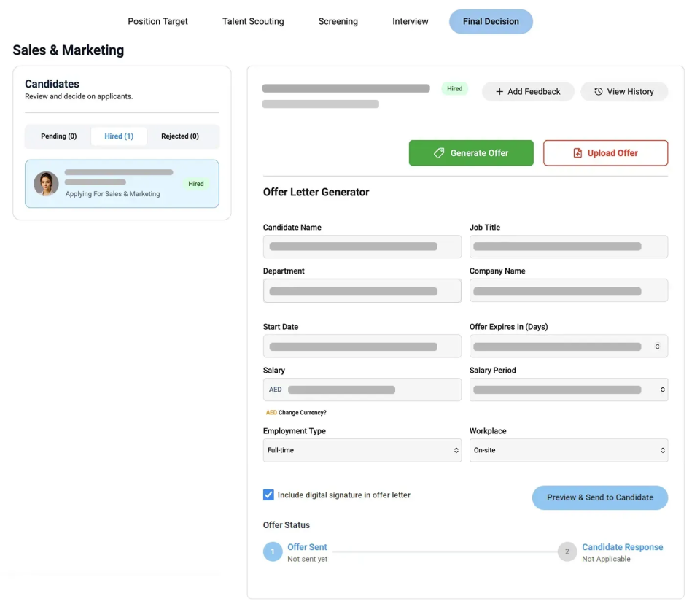This screenshot has width=700, height=604.
Task: Click the upload icon in Upload Offer
Action: [x=577, y=152]
